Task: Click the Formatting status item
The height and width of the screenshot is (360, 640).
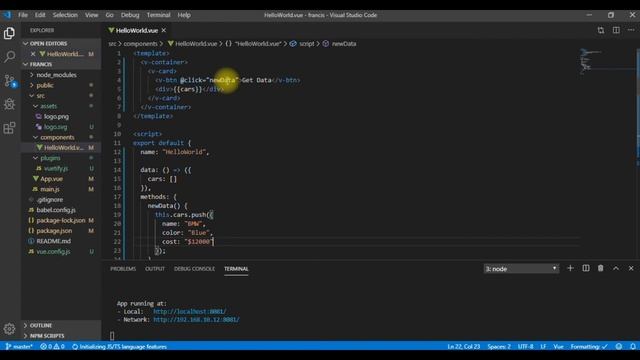Action: 589,347
